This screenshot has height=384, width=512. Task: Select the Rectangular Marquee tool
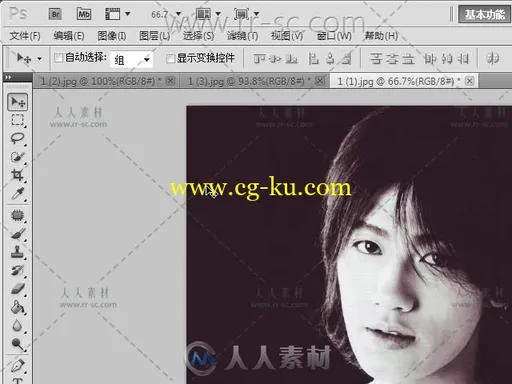click(x=18, y=120)
